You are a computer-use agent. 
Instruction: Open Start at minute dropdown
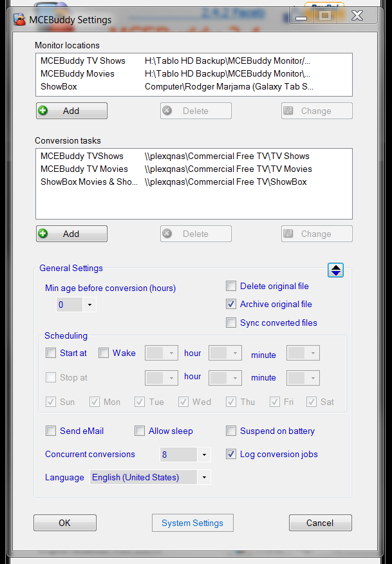(x=225, y=353)
